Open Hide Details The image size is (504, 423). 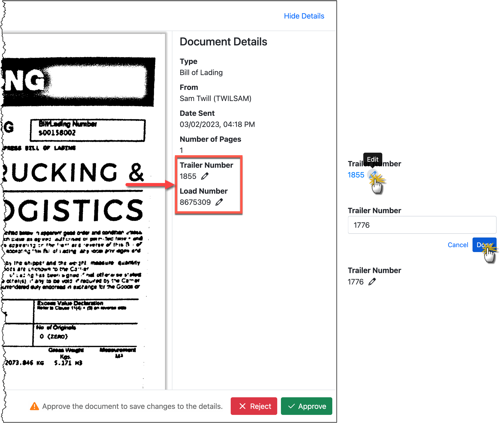(304, 16)
